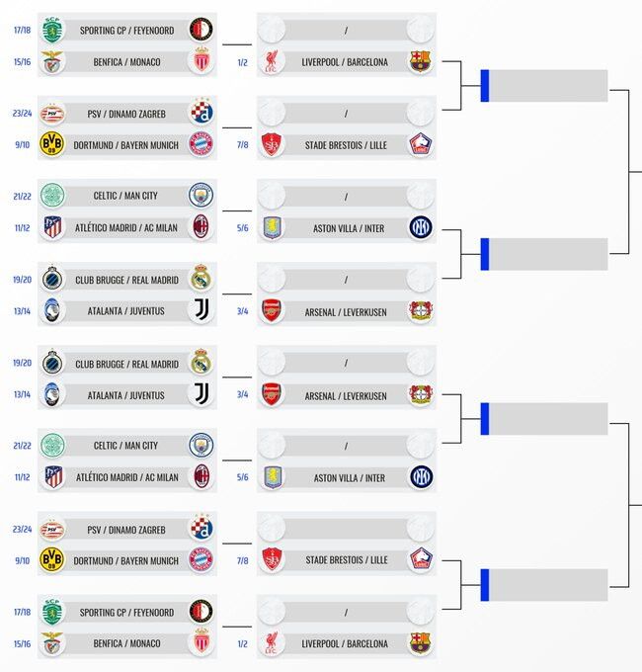Open the Benfica / Monaco tie in the top group

(126, 61)
